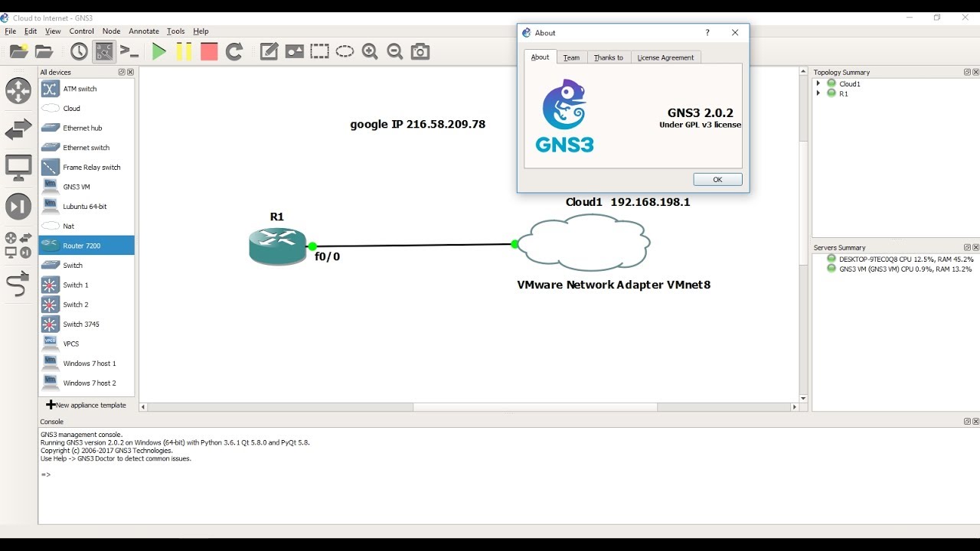Suspend all devices with yellow pause button

(184, 51)
